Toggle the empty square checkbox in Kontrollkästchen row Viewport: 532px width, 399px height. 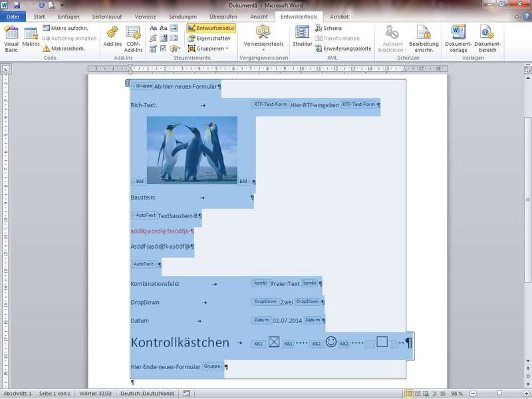point(382,342)
